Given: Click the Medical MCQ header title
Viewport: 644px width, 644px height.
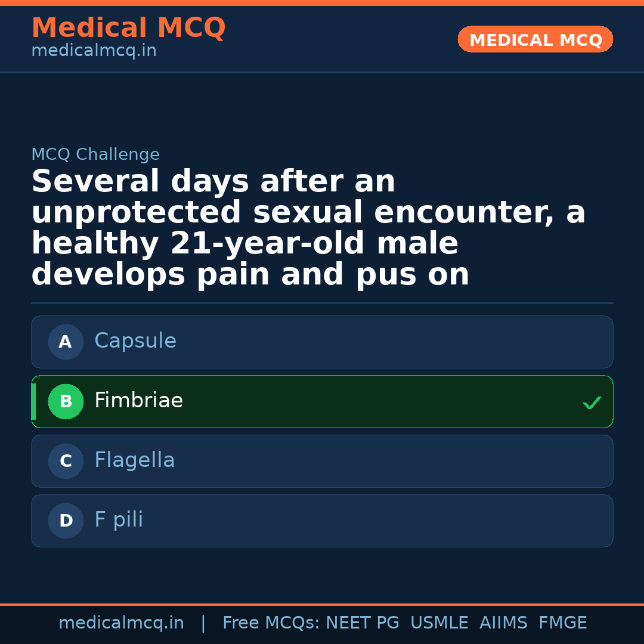Looking at the screenshot, I should click(128, 28).
